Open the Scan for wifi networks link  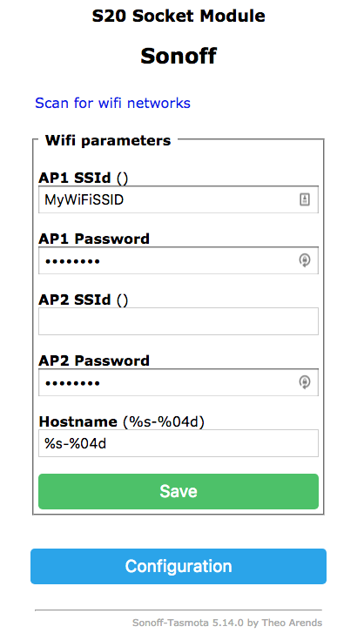point(112,103)
